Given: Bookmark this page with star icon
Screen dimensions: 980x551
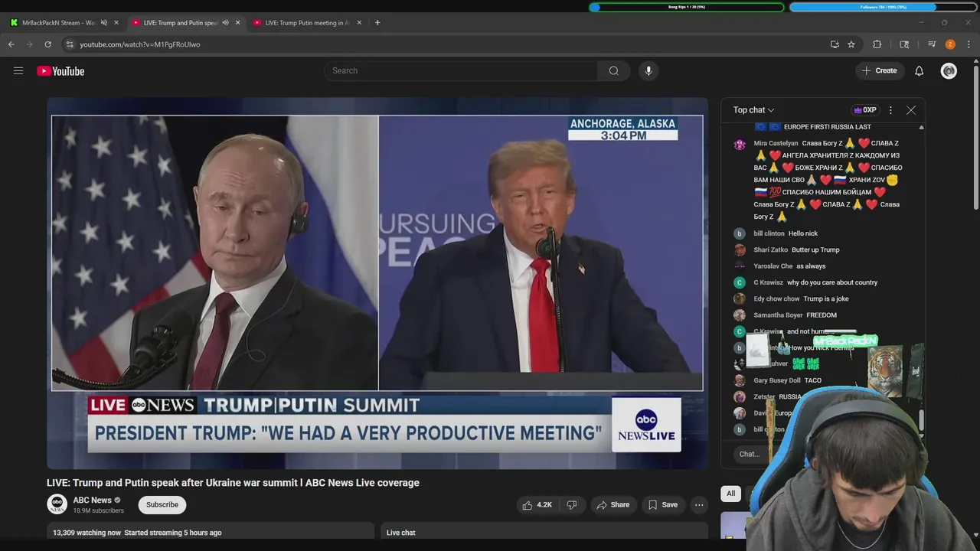Looking at the screenshot, I should [x=851, y=44].
